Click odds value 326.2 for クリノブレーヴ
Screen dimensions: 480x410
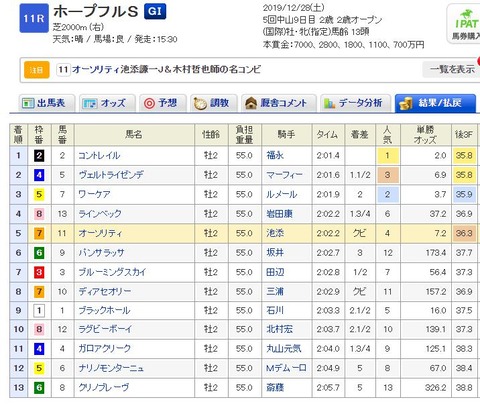[436, 387]
